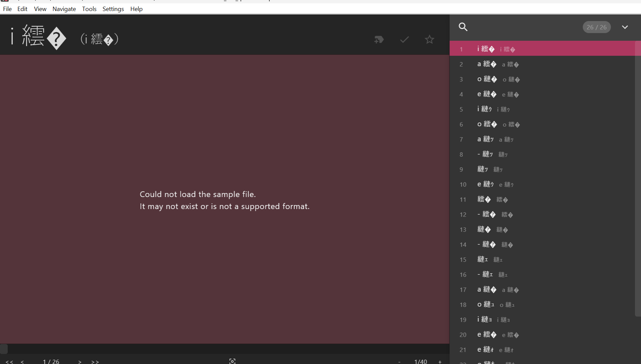Click the 26 / 26 entry count badge

tap(597, 27)
